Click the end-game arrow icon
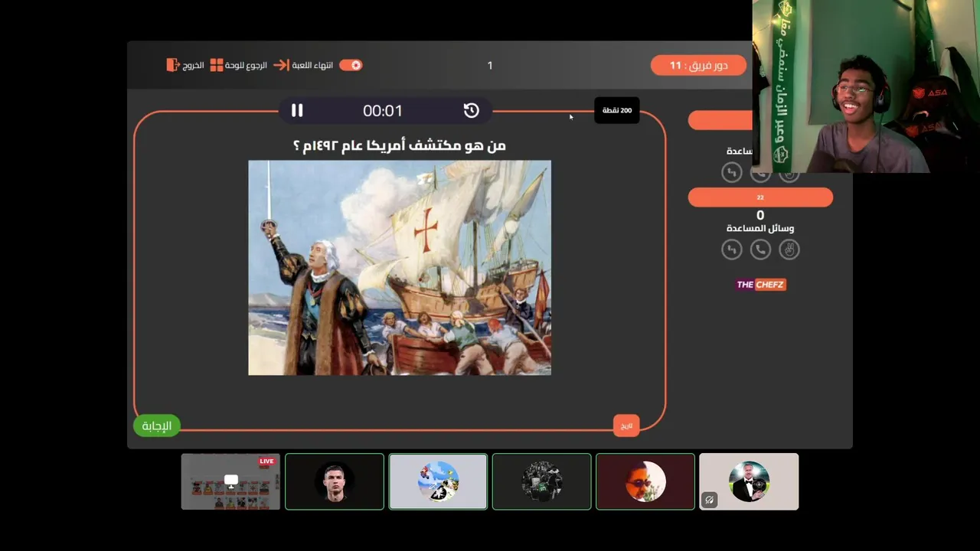This screenshot has width=980, height=551. coord(281,65)
